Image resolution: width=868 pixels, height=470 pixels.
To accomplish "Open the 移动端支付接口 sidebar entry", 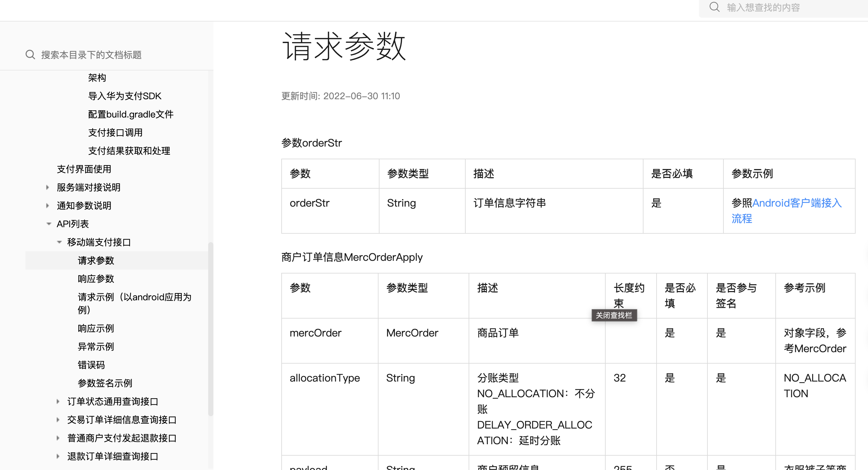I will click(99, 242).
